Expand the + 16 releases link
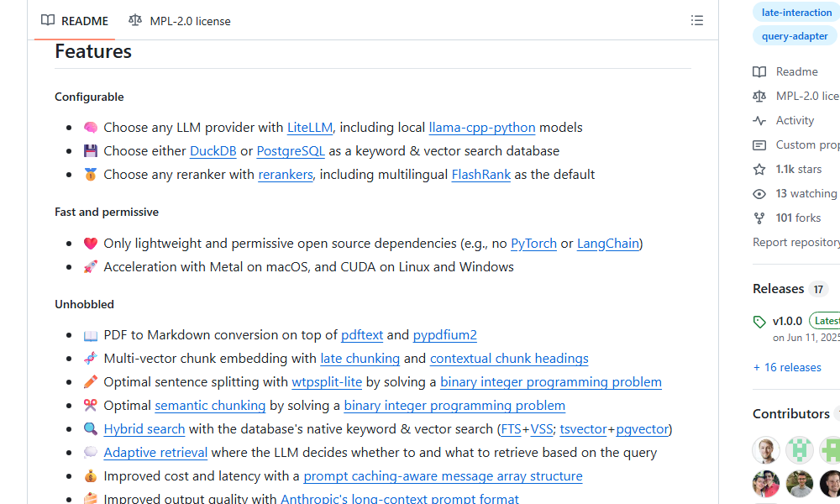 [x=787, y=367]
